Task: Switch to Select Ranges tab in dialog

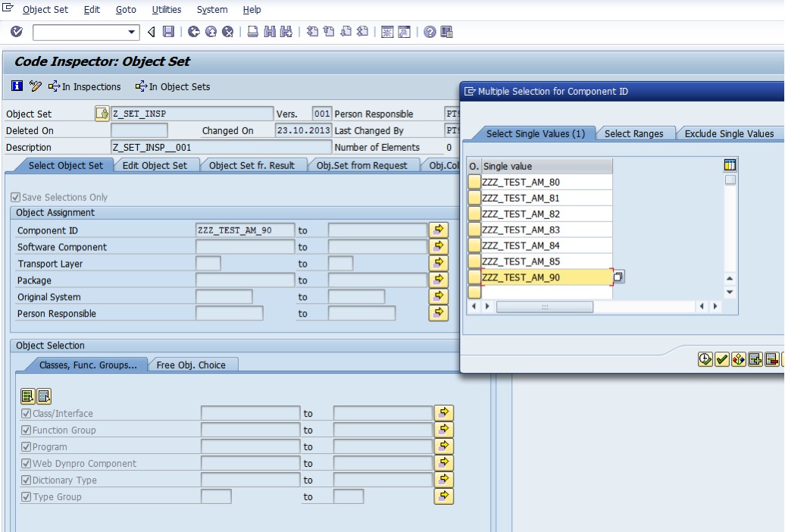Action: coord(633,133)
